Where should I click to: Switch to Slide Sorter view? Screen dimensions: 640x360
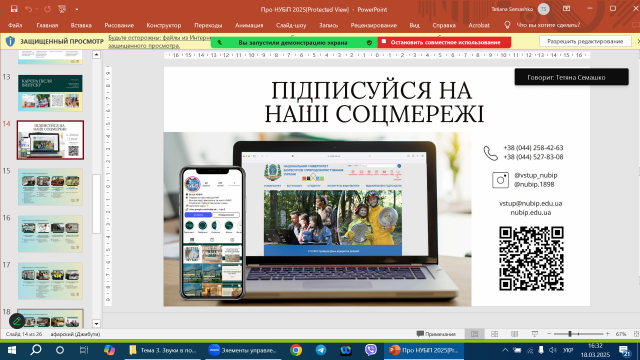pyautogui.click(x=494, y=334)
